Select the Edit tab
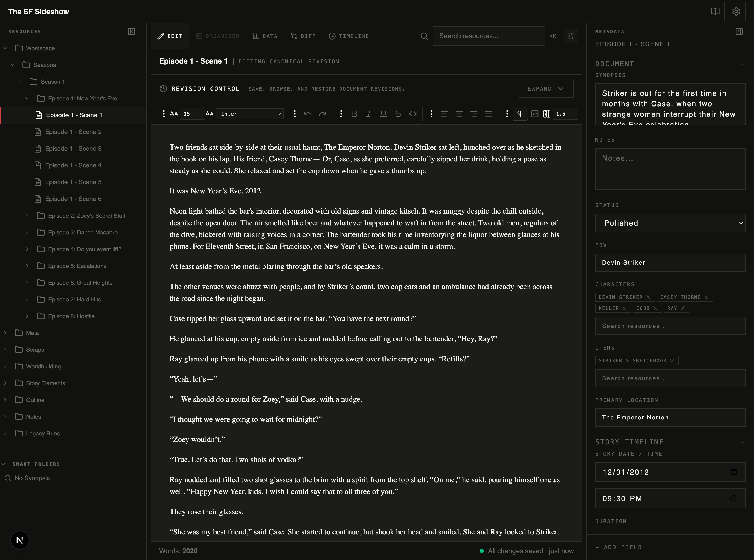754x560 pixels. tap(170, 36)
